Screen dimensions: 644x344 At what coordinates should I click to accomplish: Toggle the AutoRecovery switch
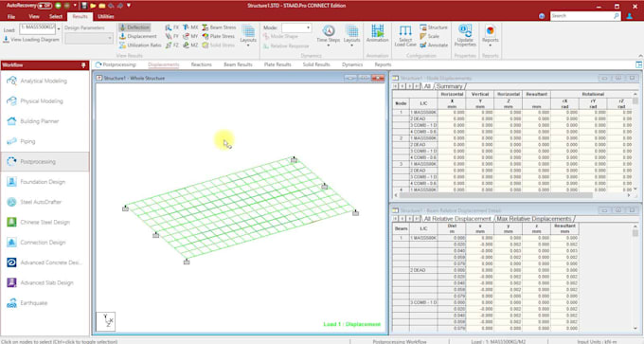pyautogui.click(x=45, y=6)
